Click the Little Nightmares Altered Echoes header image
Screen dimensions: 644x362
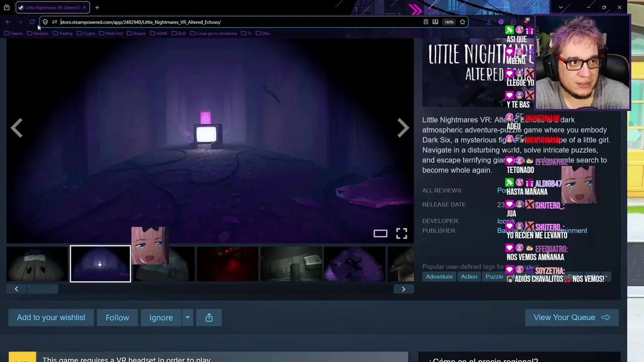pos(478,72)
